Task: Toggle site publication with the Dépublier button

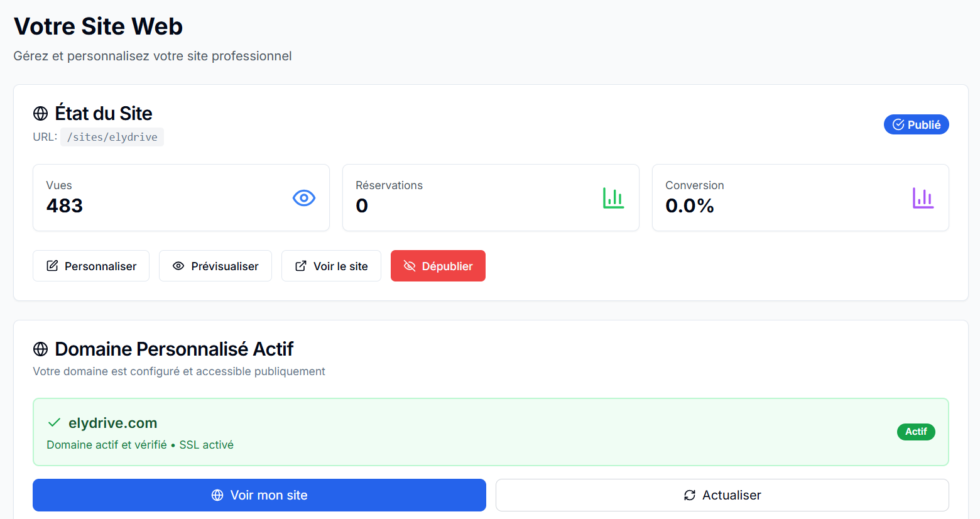Action: point(438,266)
